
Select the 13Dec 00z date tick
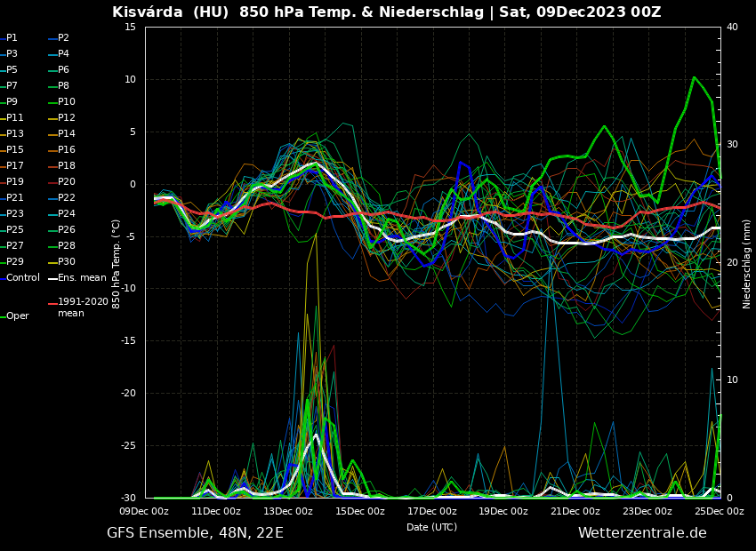point(288,511)
